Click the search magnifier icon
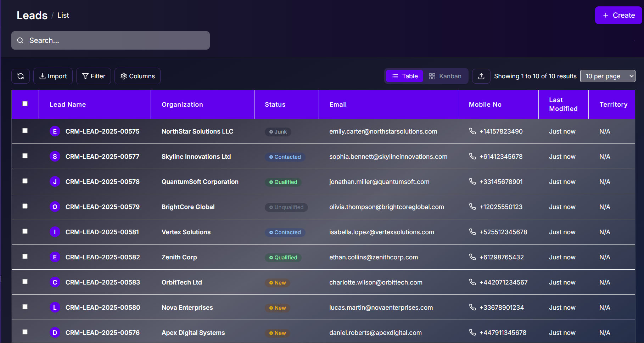The height and width of the screenshot is (343, 644). [x=20, y=40]
